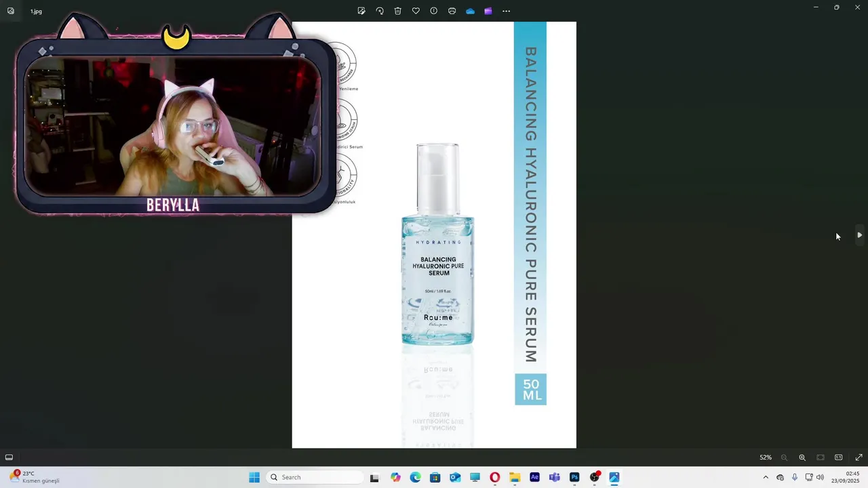This screenshot has width=868, height=488.
Task: Open Microsoft Edge from the taskbar
Action: pyautogui.click(x=415, y=477)
